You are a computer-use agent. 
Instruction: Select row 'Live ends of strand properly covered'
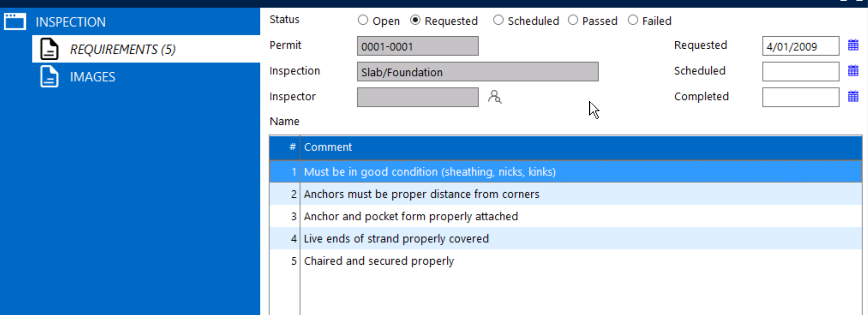(x=396, y=239)
